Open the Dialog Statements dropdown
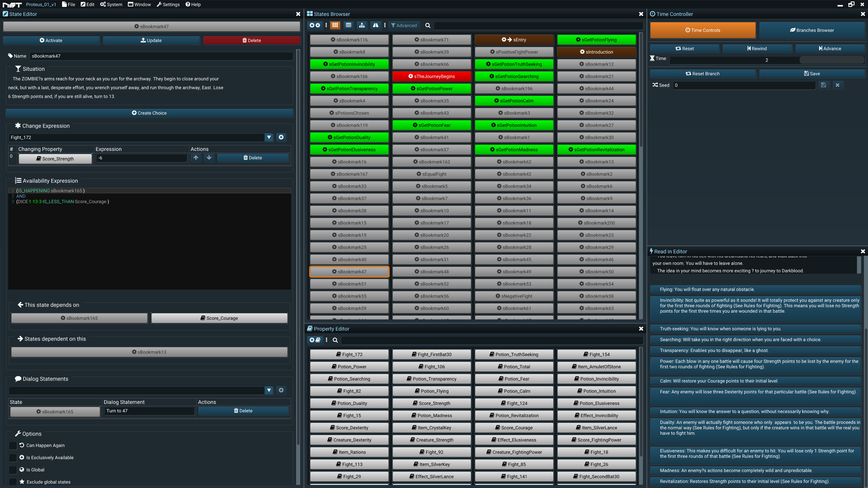The height and width of the screenshot is (488, 868). pos(269,390)
